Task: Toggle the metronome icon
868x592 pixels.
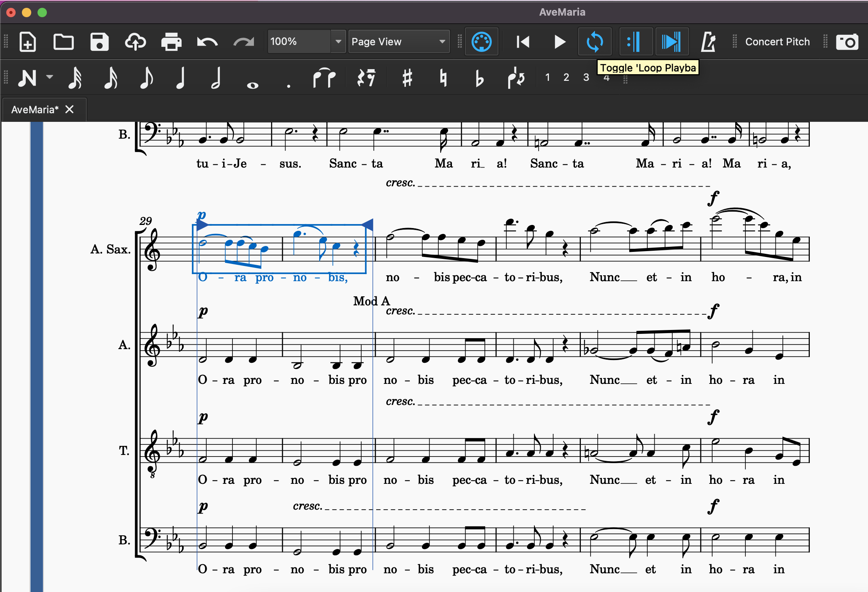Action: (708, 42)
